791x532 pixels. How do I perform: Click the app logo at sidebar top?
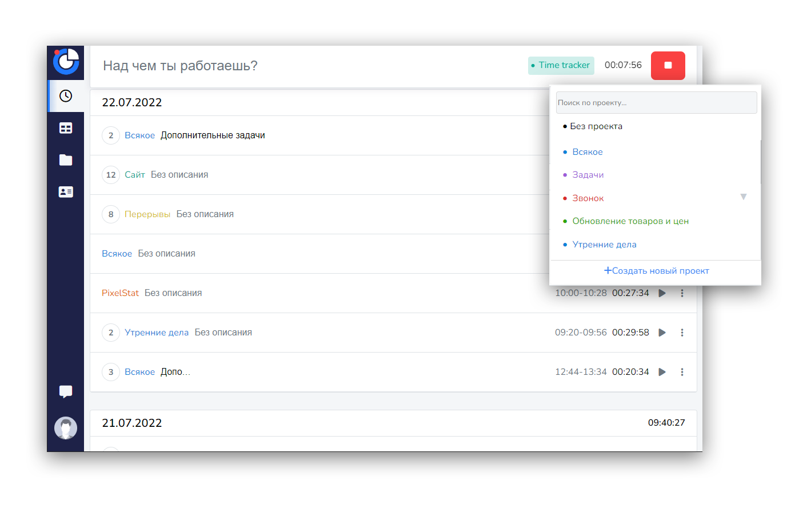click(x=66, y=62)
